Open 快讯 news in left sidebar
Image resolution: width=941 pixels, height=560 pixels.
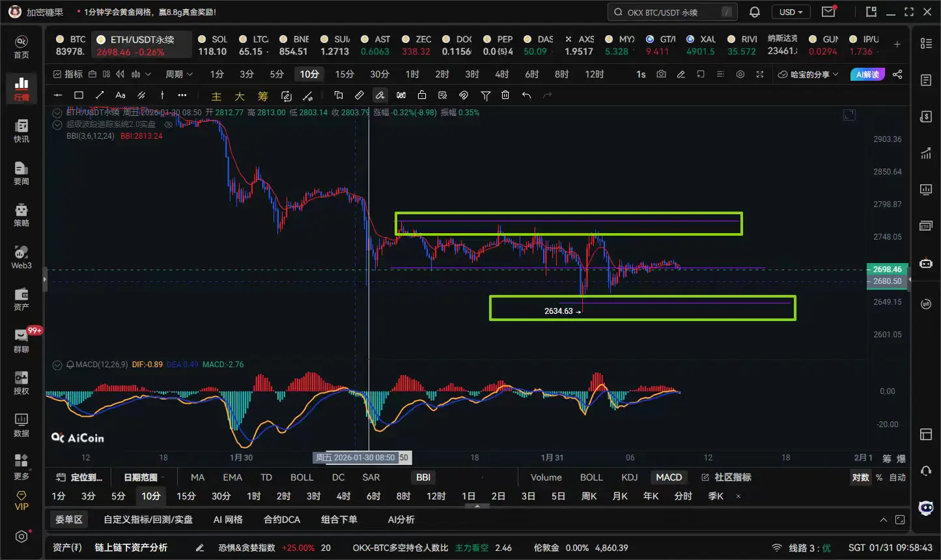point(21,131)
